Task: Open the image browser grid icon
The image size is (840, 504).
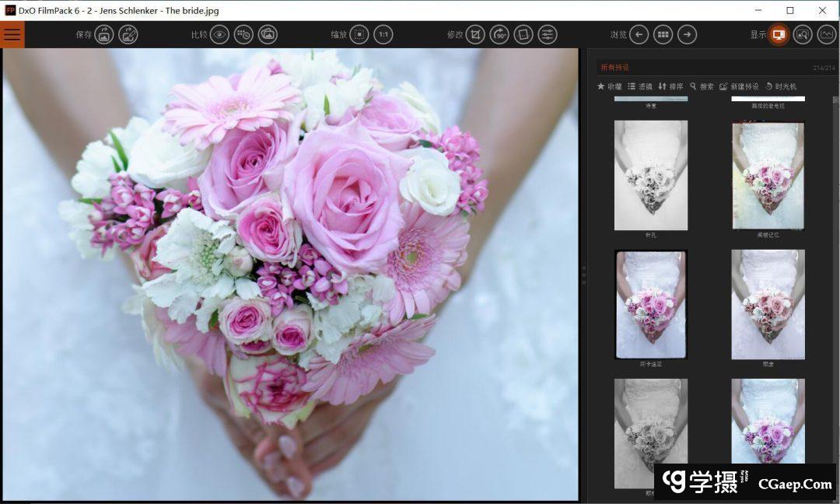Action: [x=663, y=34]
